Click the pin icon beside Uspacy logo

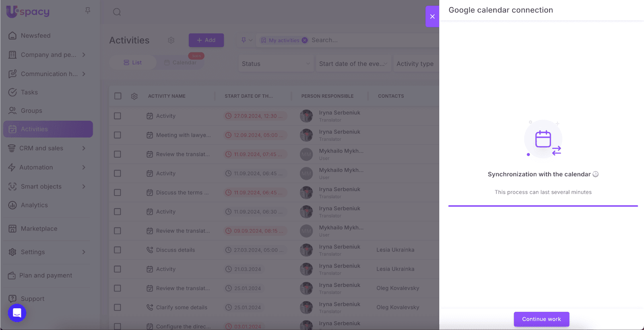tap(88, 10)
